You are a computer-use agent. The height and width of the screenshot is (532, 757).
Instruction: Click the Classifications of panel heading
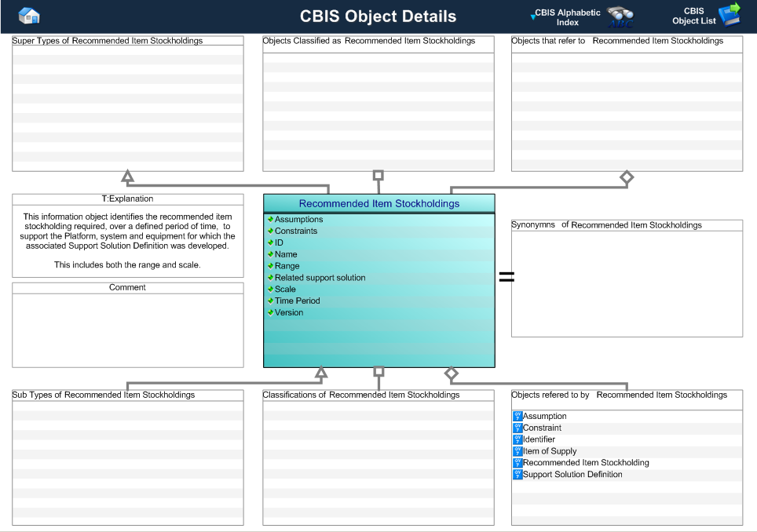pyautogui.click(x=361, y=395)
